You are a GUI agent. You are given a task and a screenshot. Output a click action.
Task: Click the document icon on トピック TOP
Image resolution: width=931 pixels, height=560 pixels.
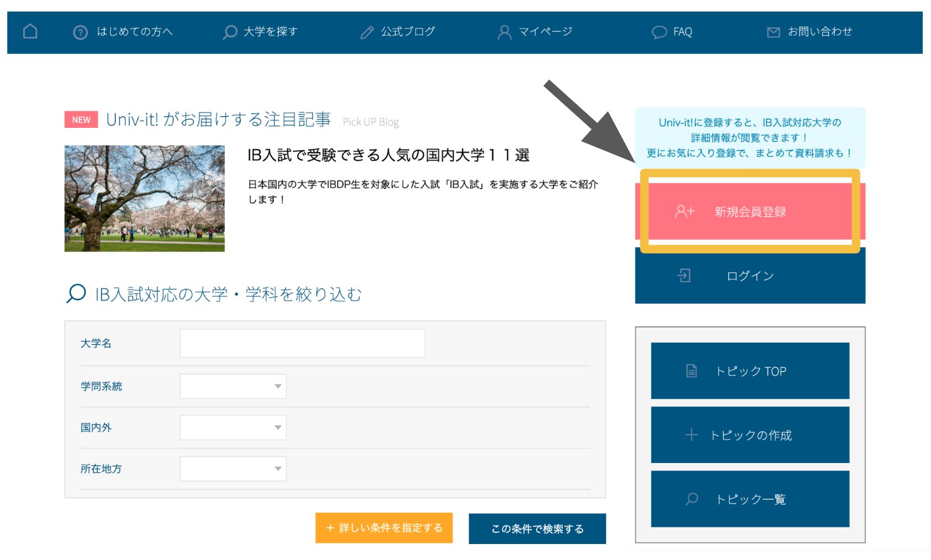[691, 371]
